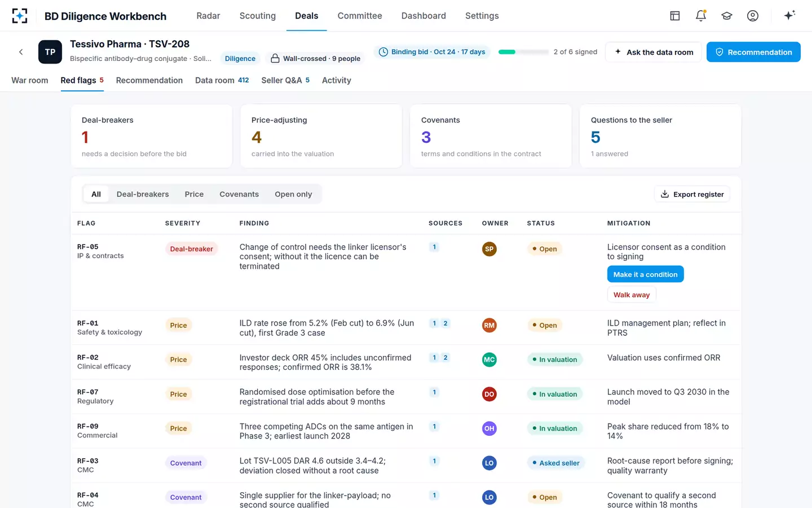Click the Asked seller status on RF-03
Image resolution: width=812 pixels, height=508 pixels.
[x=556, y=463]
